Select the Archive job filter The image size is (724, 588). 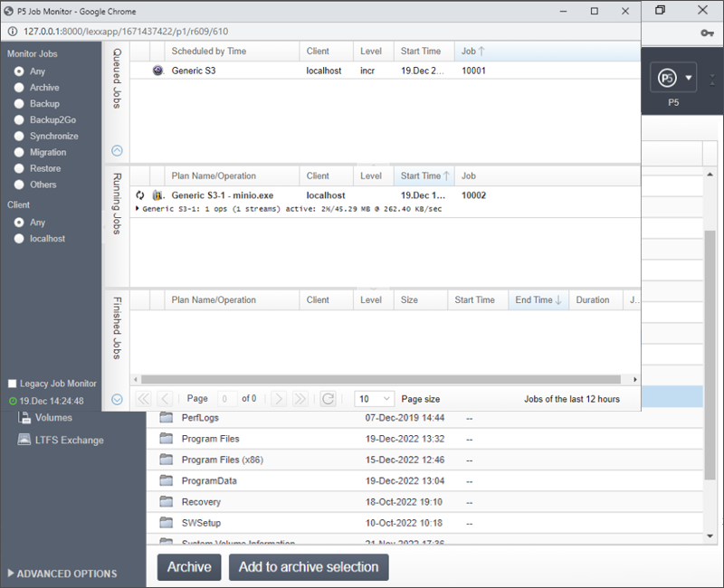19,87
